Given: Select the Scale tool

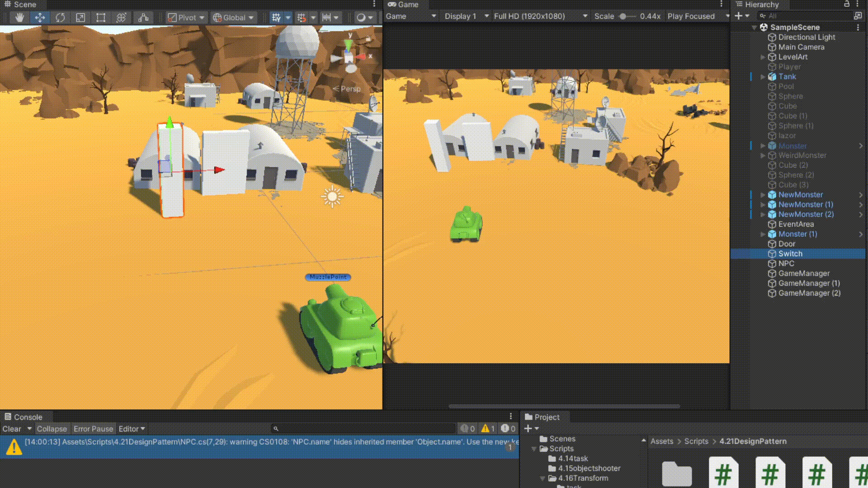Looking at the screenshot, I should [x=80, y=18].
